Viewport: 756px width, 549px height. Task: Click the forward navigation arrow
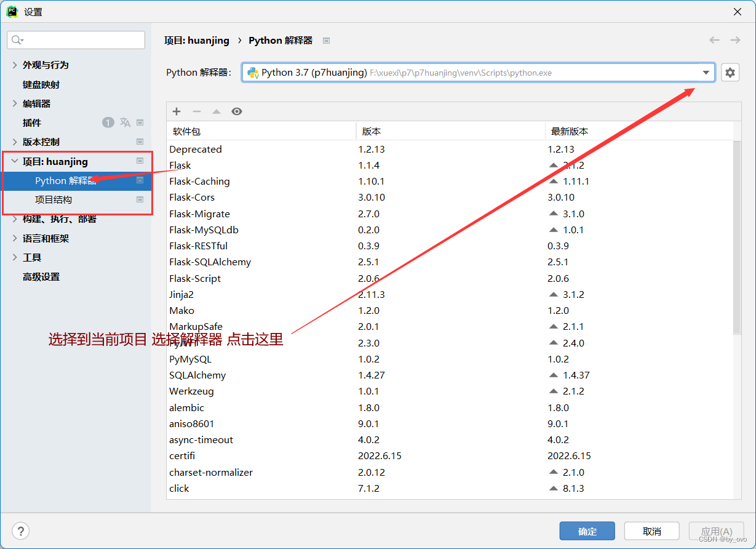735,40
